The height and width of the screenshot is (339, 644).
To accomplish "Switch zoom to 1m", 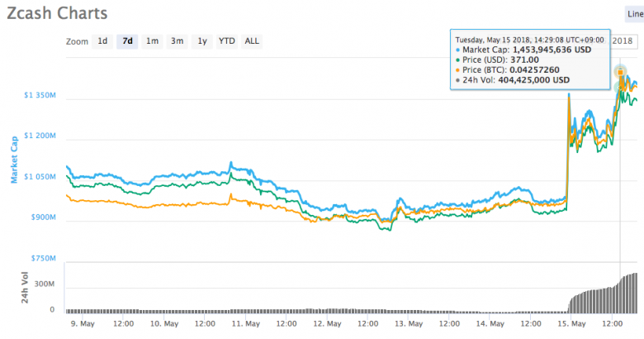I will tap(153, 41).
